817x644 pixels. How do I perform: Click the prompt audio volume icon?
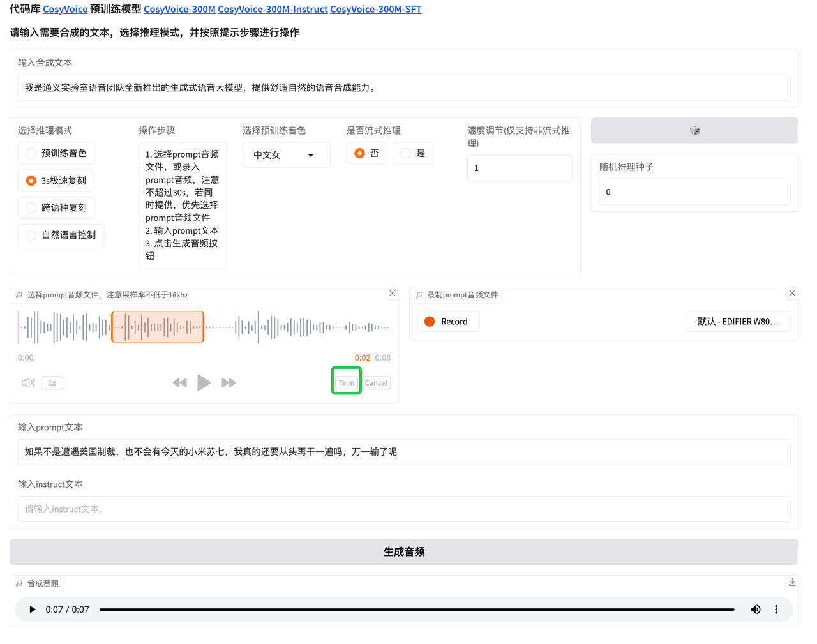(28, 383)
